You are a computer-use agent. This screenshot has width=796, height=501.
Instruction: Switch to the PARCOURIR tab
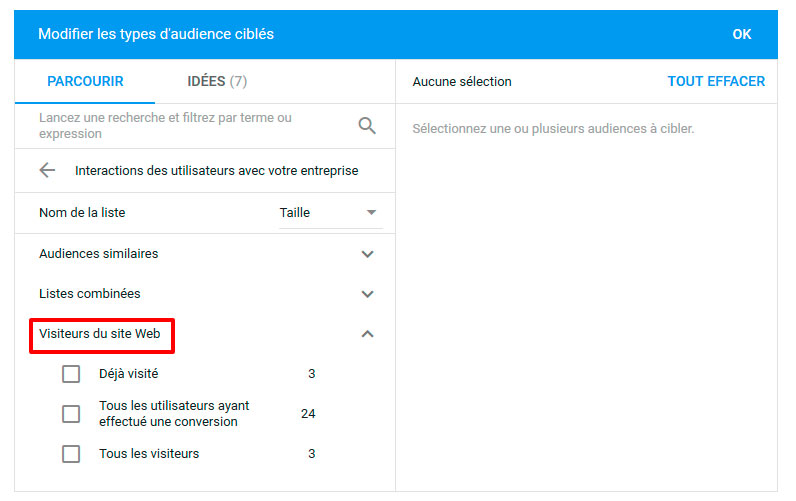[85, 81]
